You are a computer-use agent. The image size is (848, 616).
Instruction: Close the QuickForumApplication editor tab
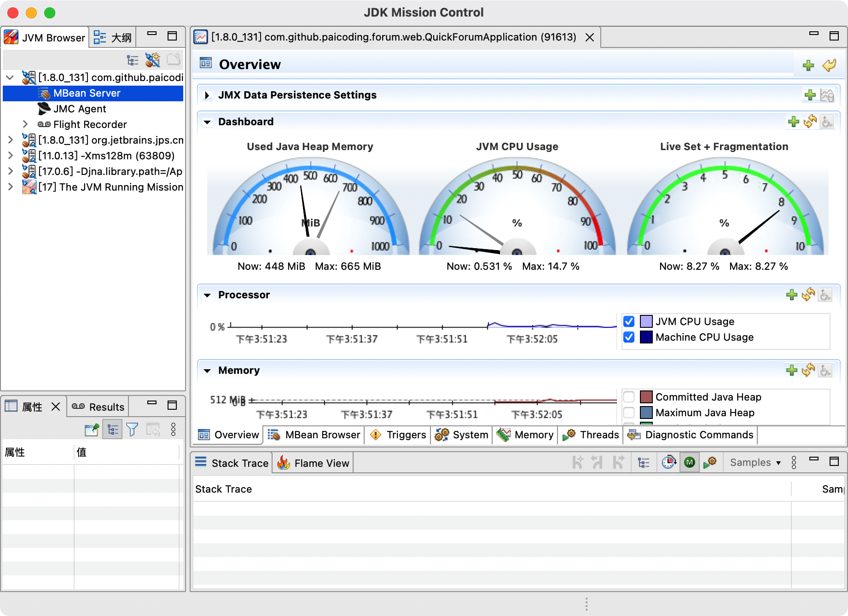coord(590,37)
